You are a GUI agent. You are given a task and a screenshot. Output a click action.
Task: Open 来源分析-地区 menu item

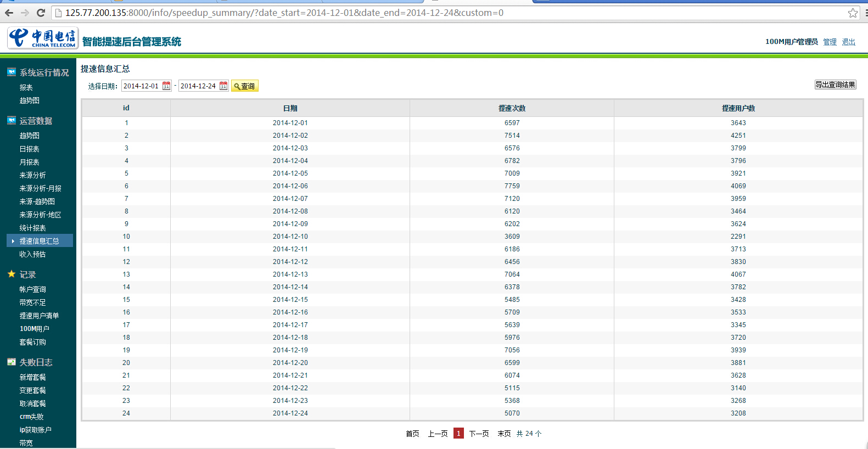click(40, 215)
